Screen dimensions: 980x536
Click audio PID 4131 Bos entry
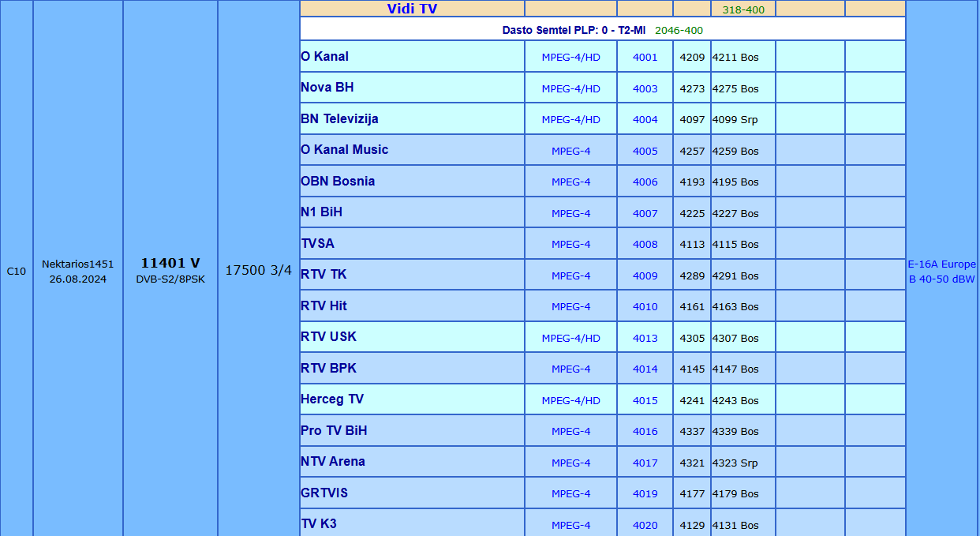coord(735,525)
